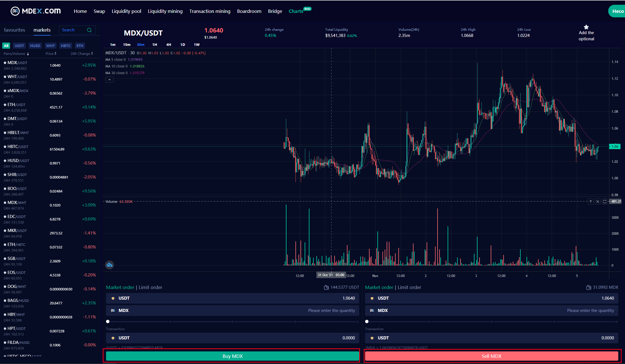Screen dimensions: 625x364
Task: Click the search magnifier icon
Action: coord(89,30)
